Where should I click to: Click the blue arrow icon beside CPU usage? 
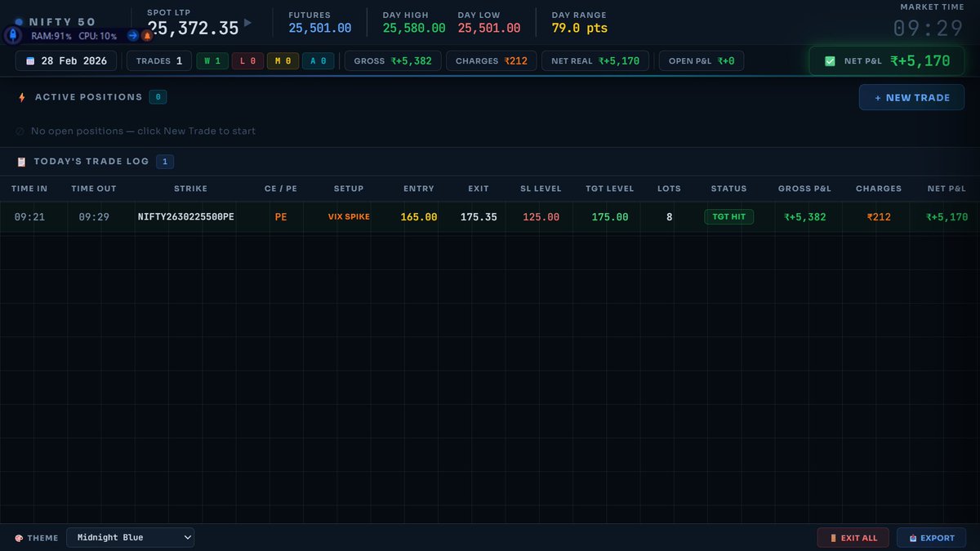(x=133, y=35)
